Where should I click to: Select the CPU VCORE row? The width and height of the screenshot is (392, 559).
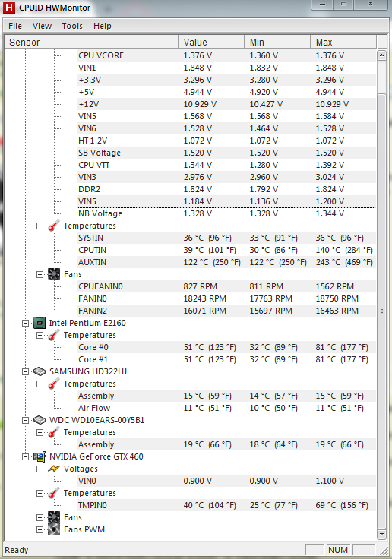coord(226,55)
